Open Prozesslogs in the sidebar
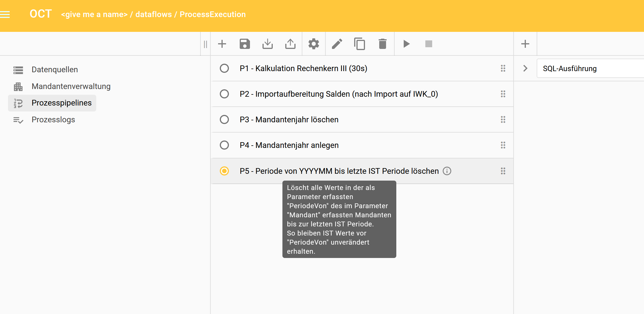Screen dimensions: 644x314 pos(53,120)
